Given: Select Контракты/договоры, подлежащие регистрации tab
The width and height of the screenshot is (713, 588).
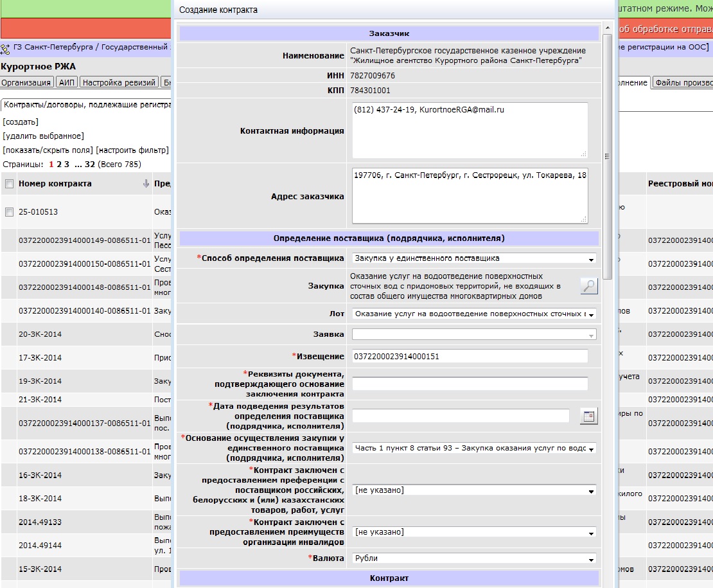Looking at the screenshot, I should tap(87, 105).
